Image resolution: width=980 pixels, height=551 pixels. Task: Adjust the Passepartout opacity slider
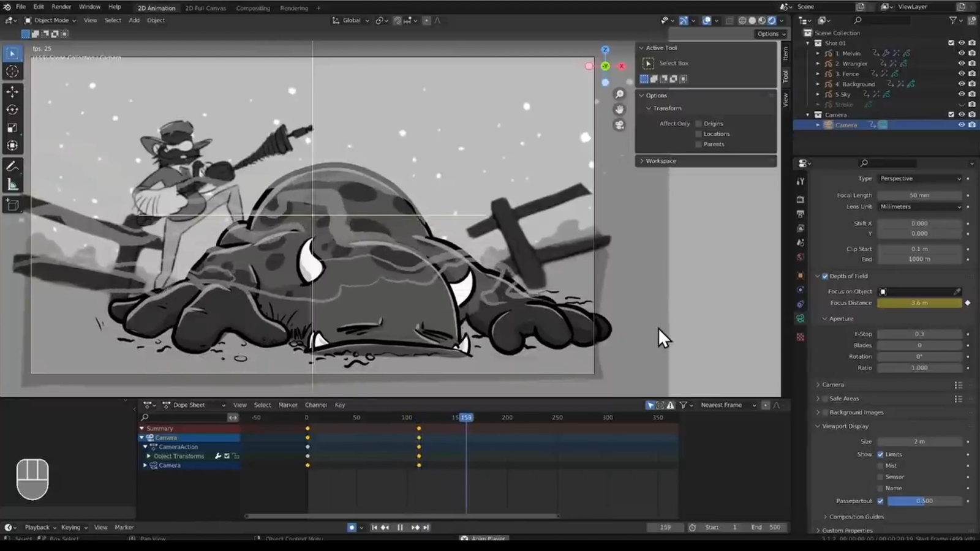(924, 501)
